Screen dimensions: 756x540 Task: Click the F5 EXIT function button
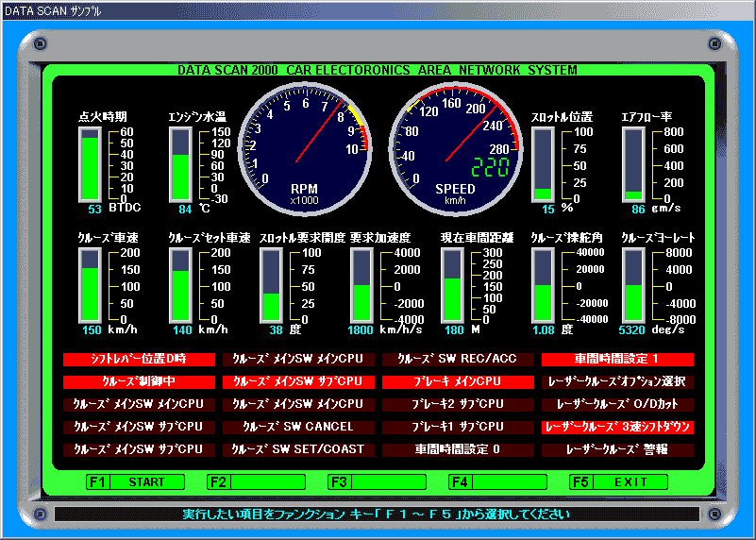[618, 481]
